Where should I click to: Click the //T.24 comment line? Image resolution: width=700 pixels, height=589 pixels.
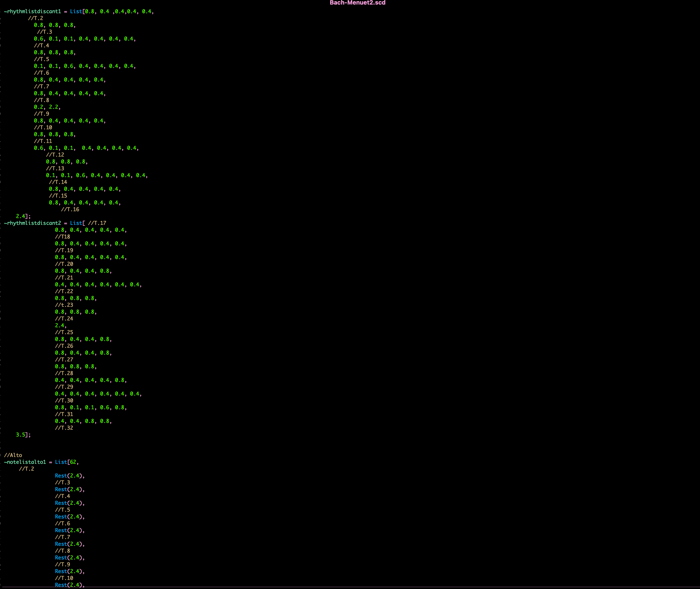click(64, 319)
